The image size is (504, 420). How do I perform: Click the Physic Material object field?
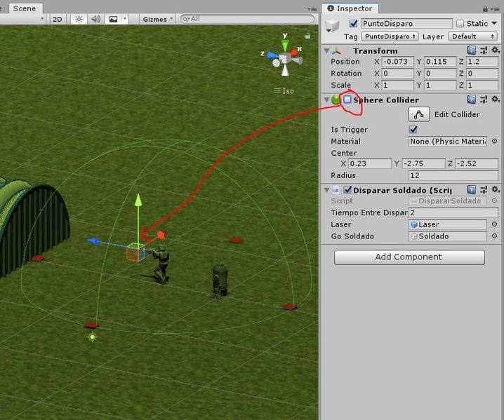pyautogui.click(x=448, y=141)
